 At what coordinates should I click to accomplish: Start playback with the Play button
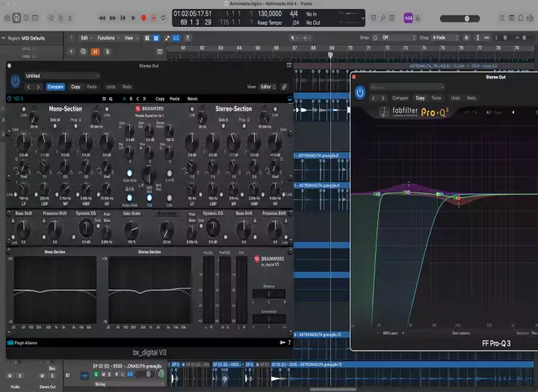coord(134,18)
